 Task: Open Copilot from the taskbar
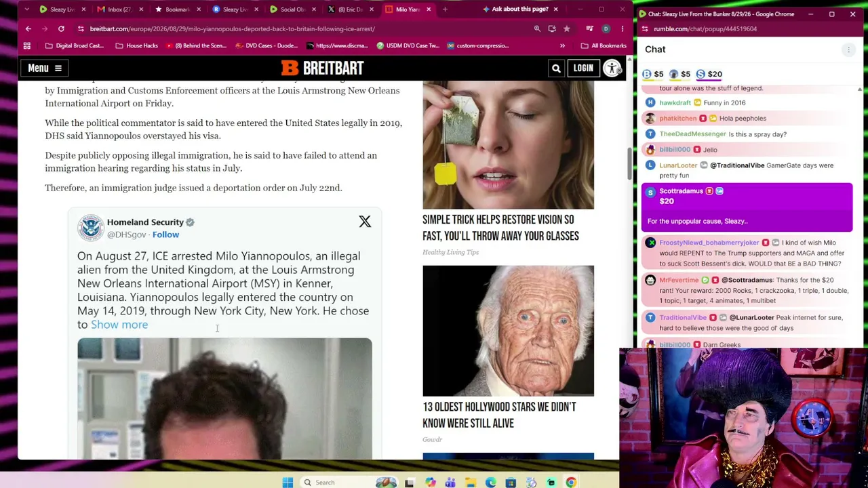pyautogui.click(x=430, y=483)
